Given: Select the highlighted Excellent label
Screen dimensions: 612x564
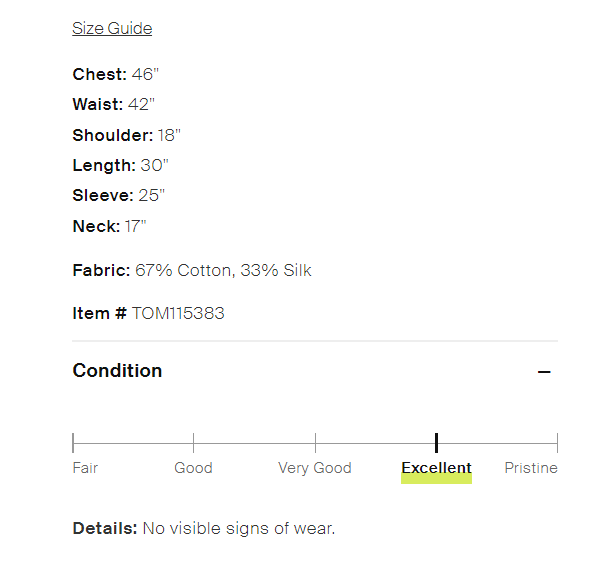Looking at the screenshot, I should pyautogui.click(x=436, y=468).
